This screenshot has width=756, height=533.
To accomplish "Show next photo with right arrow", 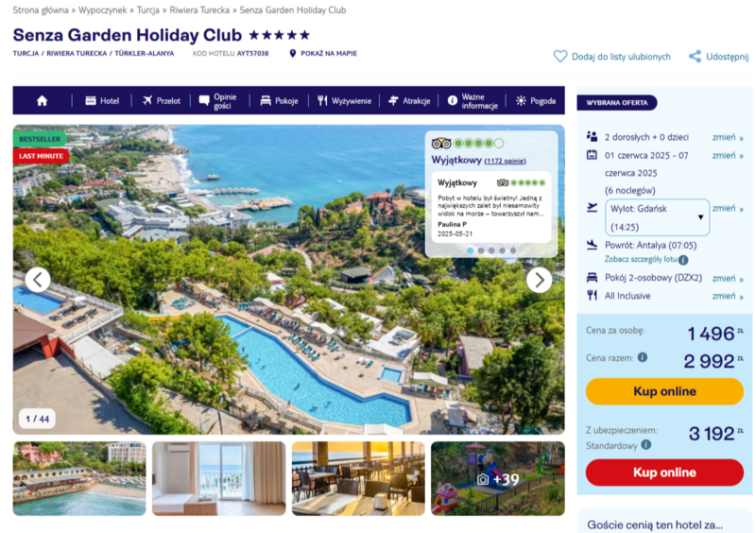I will (x=539, y=280).
